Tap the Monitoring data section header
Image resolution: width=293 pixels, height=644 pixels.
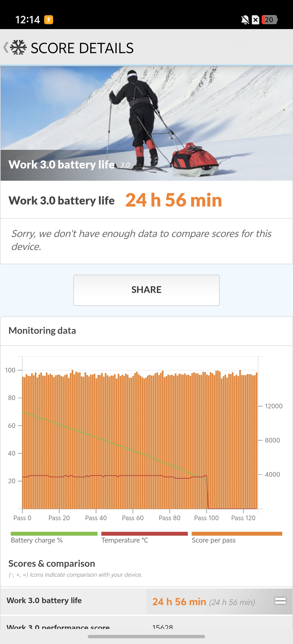[42, 331]
